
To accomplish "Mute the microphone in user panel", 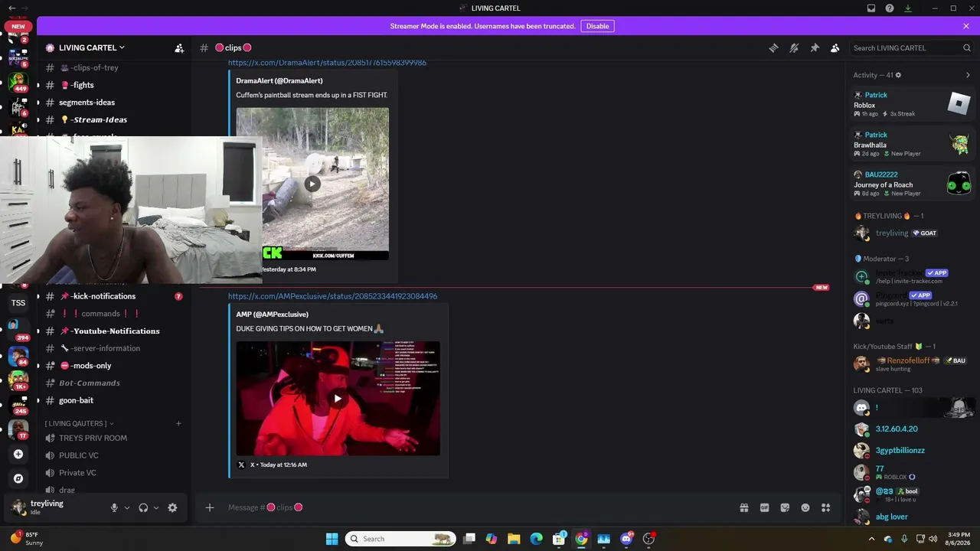I will (114, 507).
